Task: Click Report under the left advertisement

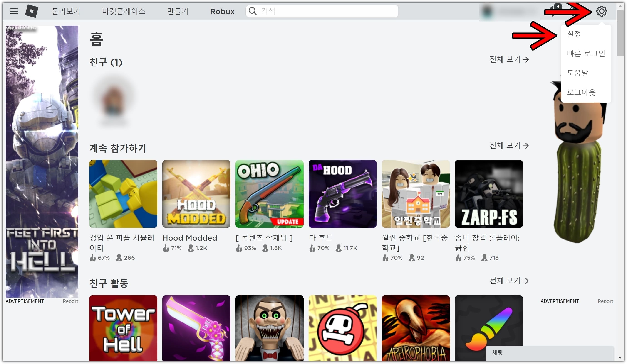Action: pyautogui.click(x=70, y=301)
